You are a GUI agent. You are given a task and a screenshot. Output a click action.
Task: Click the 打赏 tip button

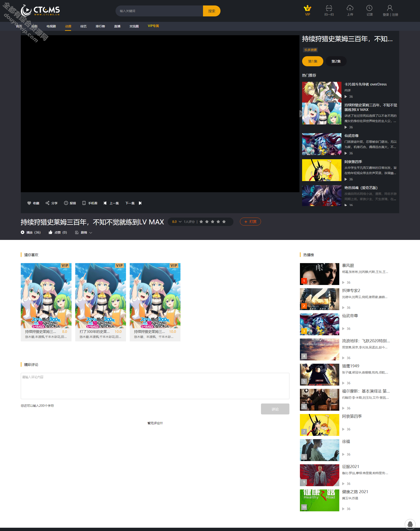[x=250, y=222]
